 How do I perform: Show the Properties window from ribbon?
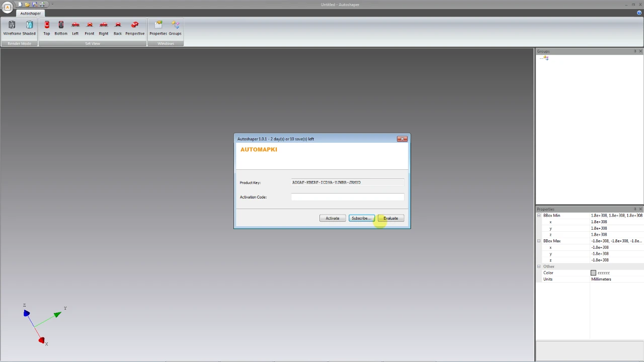[x=158, y=28]
